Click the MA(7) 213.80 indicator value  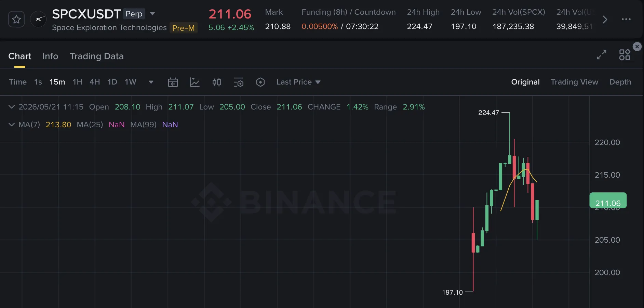click(x=58, y=125)
